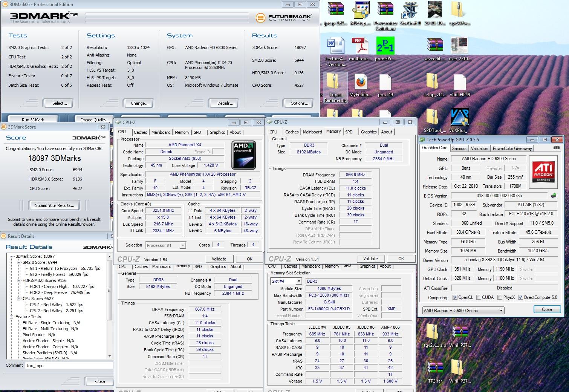The image size is (569, 392).
Task: Click the Submit Your Results... button
Action: [x=55, y=205]
